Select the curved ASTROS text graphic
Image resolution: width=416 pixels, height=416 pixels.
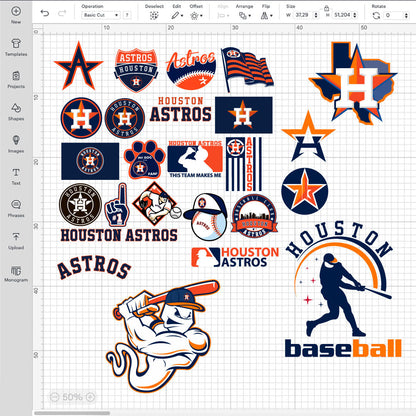click(x=94, y=268)
